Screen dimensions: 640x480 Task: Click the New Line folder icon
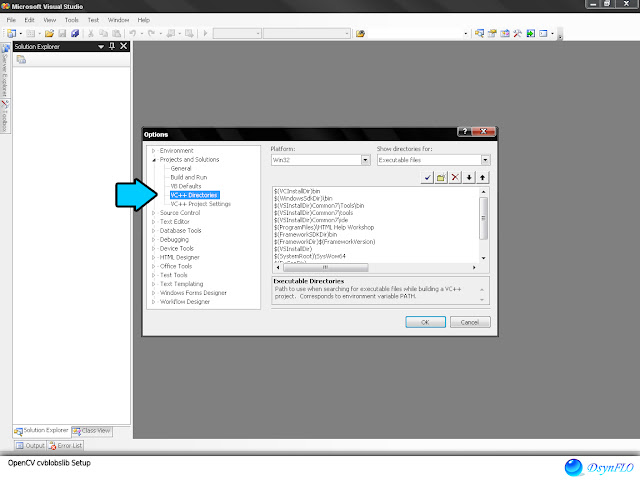[x=441, y=178]
